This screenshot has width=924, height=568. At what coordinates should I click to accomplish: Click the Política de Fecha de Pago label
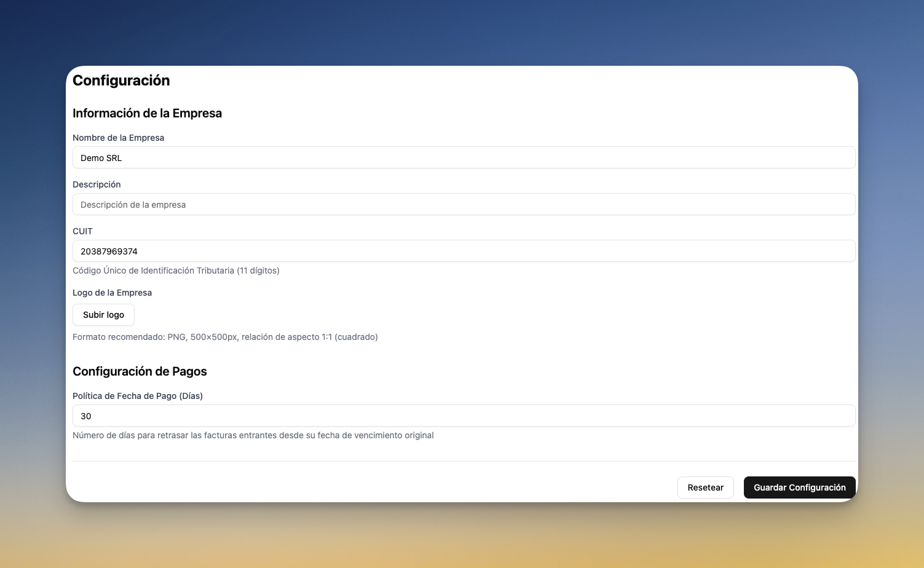tap(138, 396)
